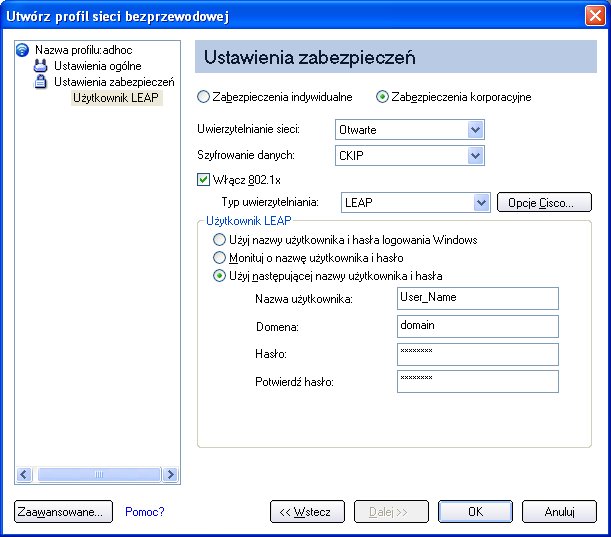Click the Zaawansowane... button
This screenshot has height=537, width=611.
(64, 512)
